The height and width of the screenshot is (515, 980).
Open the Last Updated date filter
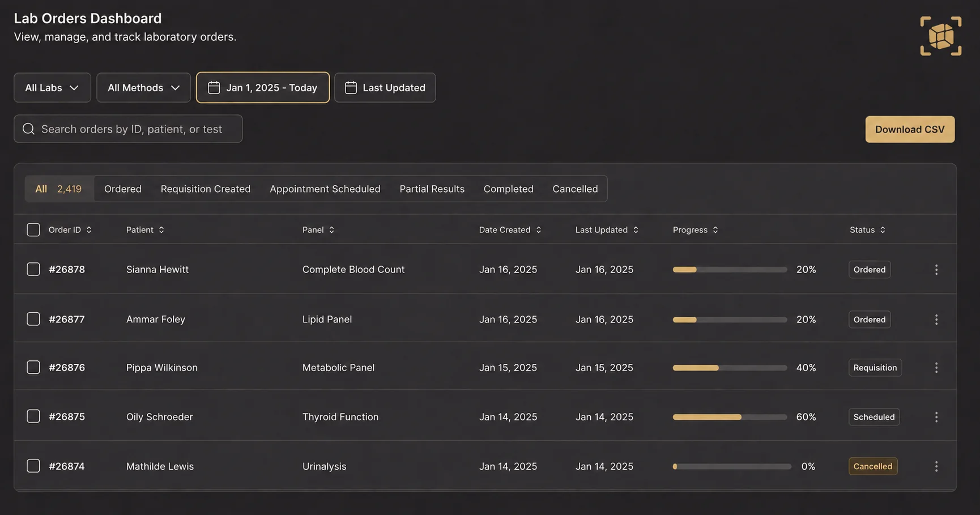click(385, 88)
